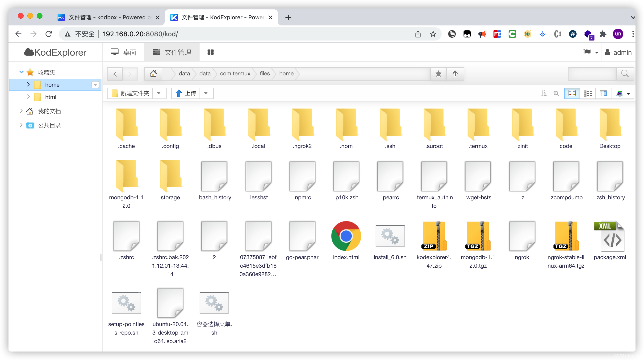644x360 pixels.
Task: Toggle the column preview view mode
Action: click(603, 93)
